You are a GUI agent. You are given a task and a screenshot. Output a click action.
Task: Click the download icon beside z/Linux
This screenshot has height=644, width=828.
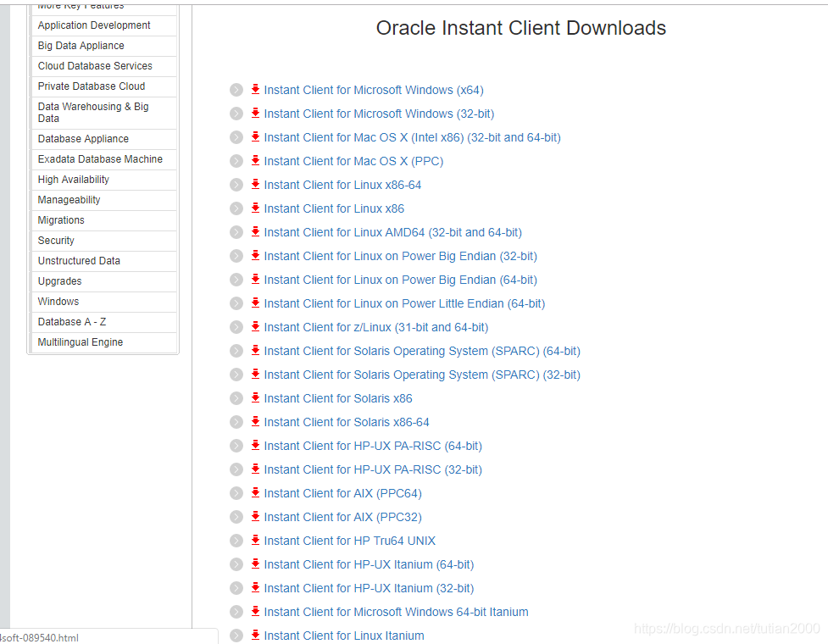point(256,327)
